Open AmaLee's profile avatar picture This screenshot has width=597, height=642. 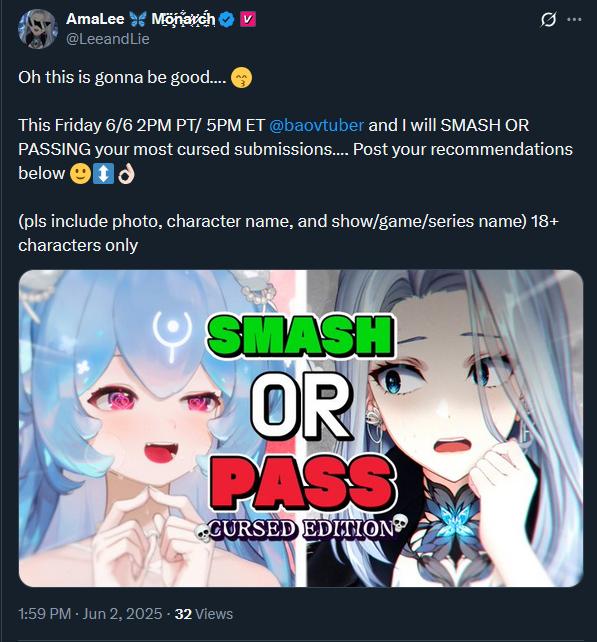(38, 29)
